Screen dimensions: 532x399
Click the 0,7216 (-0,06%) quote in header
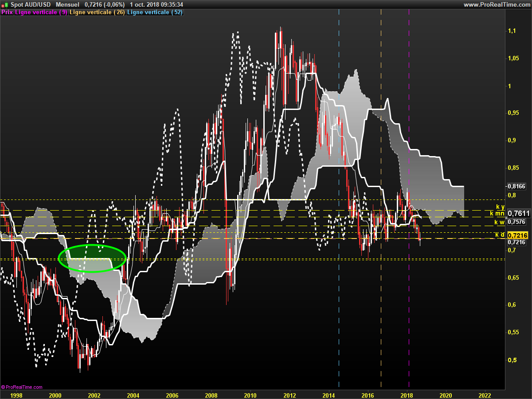(x=105, y=4)
